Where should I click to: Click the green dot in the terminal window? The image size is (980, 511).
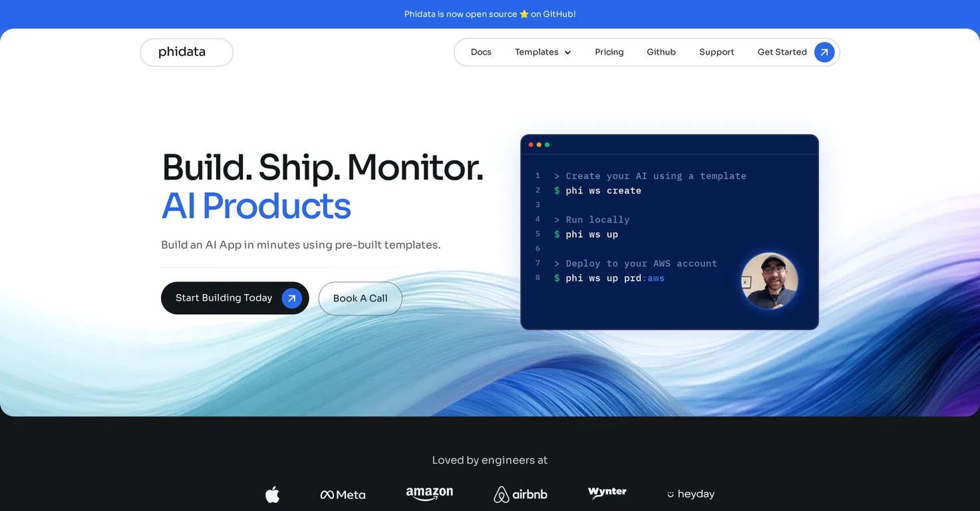pos(547,144)
